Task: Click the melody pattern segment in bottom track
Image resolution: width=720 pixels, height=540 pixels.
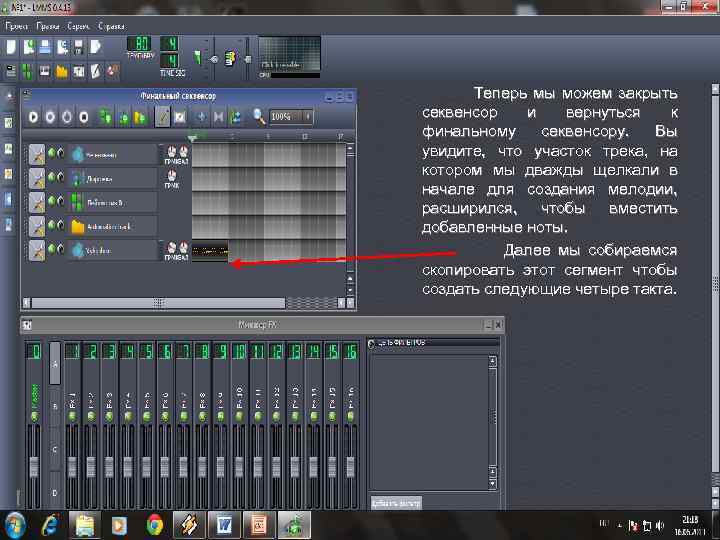Action: tap(210, 251)
